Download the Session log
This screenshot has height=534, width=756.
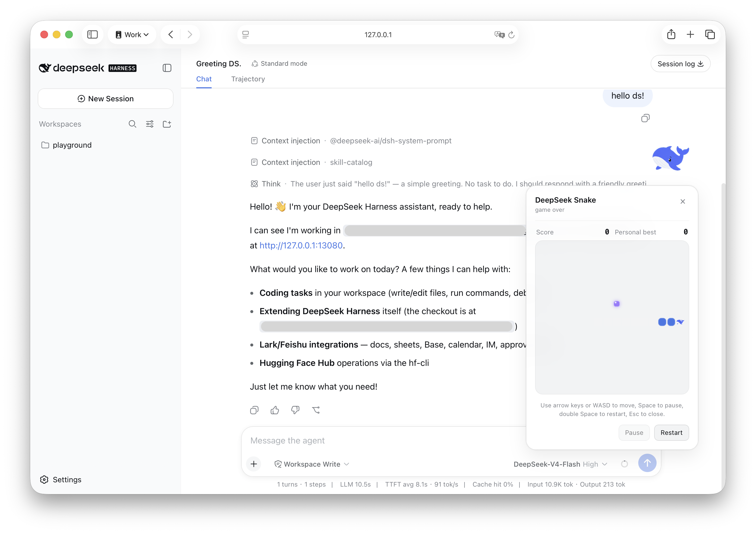point(680,64)
